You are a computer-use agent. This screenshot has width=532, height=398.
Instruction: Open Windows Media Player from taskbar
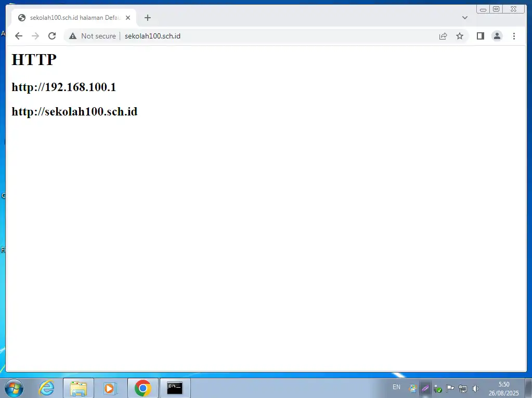point(110,388)
